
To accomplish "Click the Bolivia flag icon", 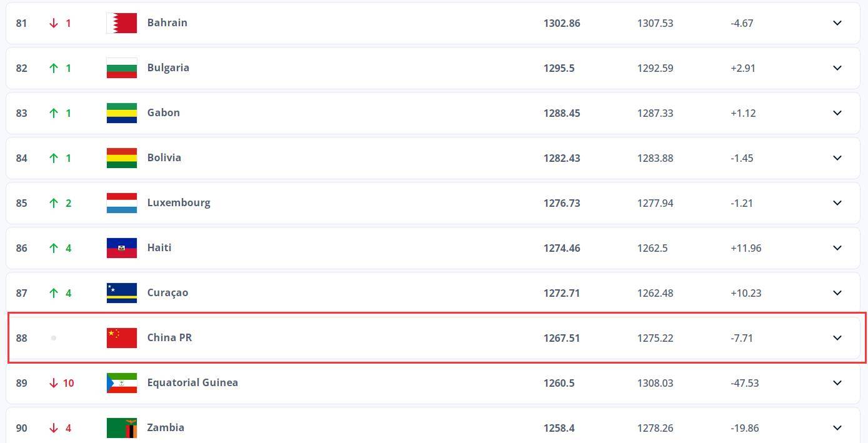I will click(x=122, y=158).
